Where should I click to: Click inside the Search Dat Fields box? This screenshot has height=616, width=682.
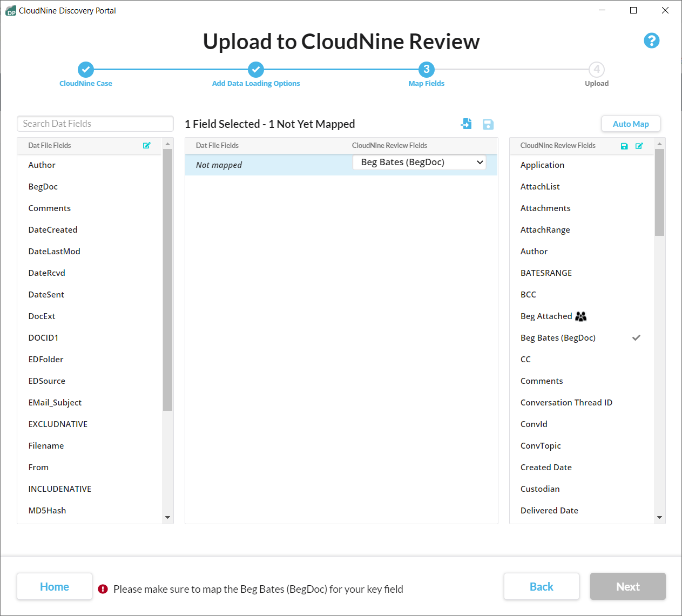pyautogui.click(x=95, y=124)
